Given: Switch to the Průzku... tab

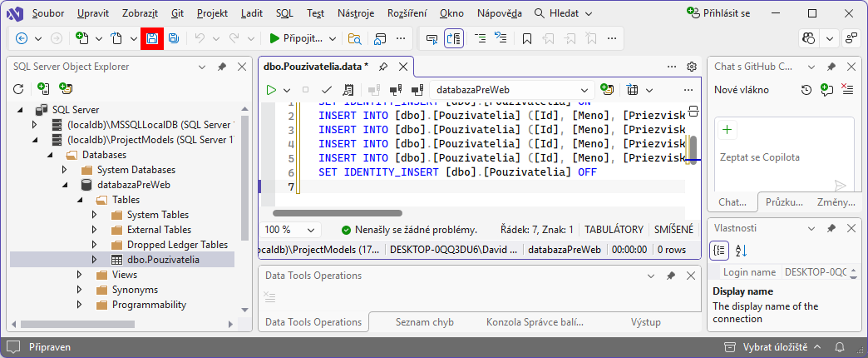Looking at the screenshot, I should pyautogui.click(x=784, y=202).
